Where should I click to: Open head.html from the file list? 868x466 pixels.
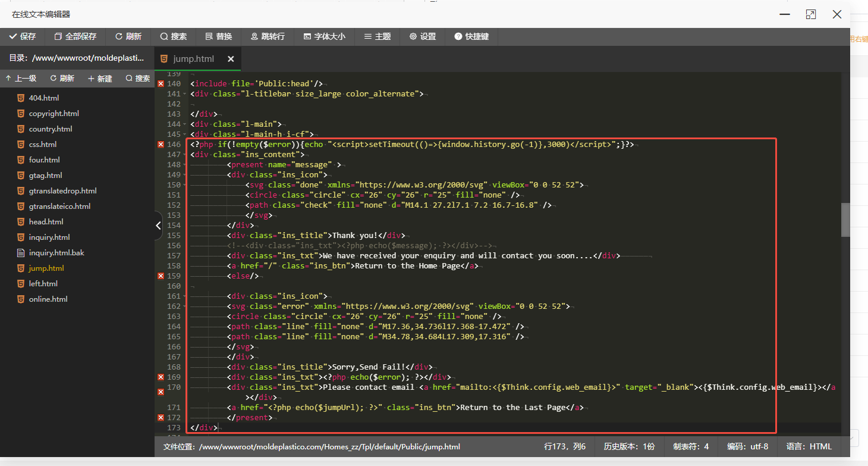46,222
